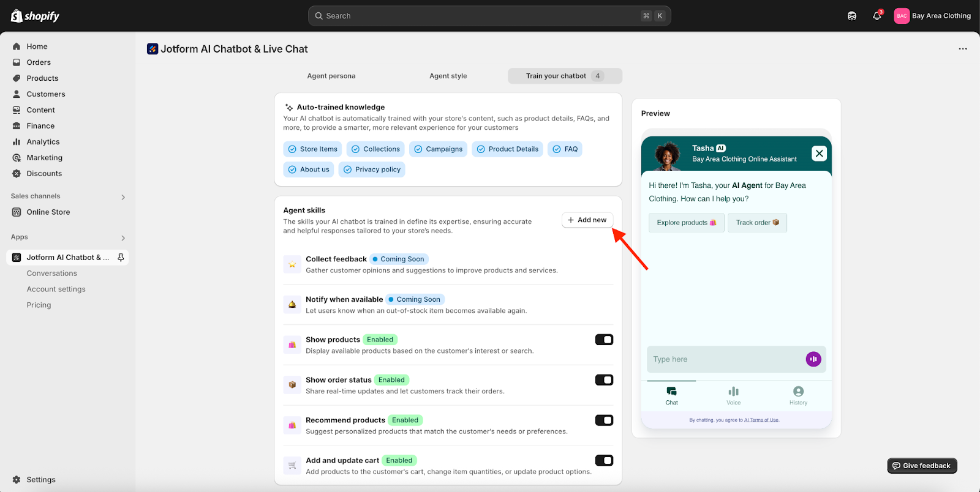
Task: Click the FAQ knowledge chip
Action: pyautogui.click(x=565, y=149)
